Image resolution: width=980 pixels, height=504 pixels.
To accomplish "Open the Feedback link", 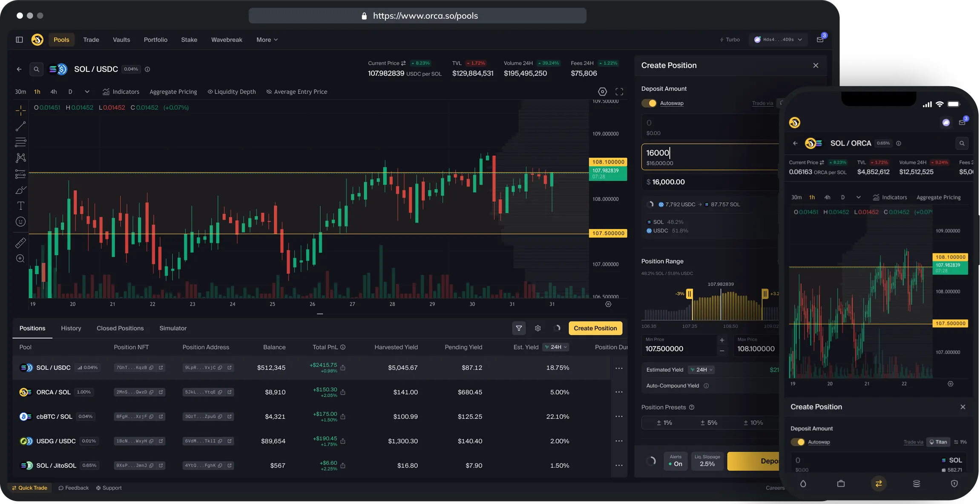I will coord(74,488).
